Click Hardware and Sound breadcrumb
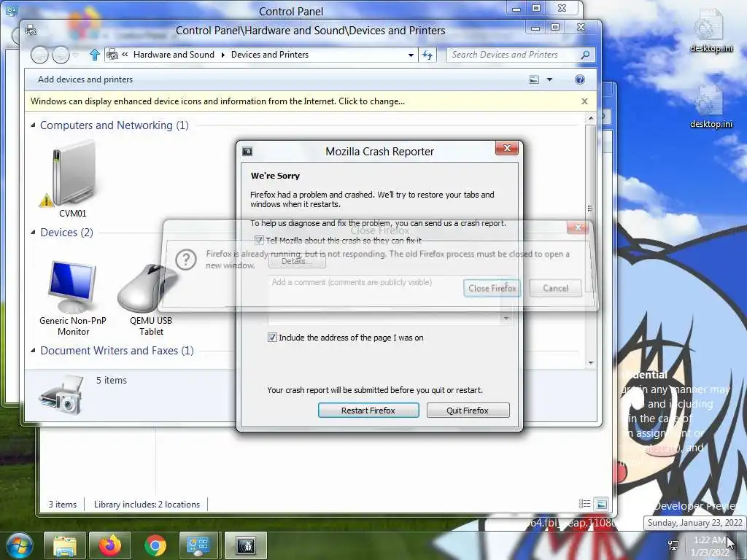The image size is (747, 560). (174, 55)
